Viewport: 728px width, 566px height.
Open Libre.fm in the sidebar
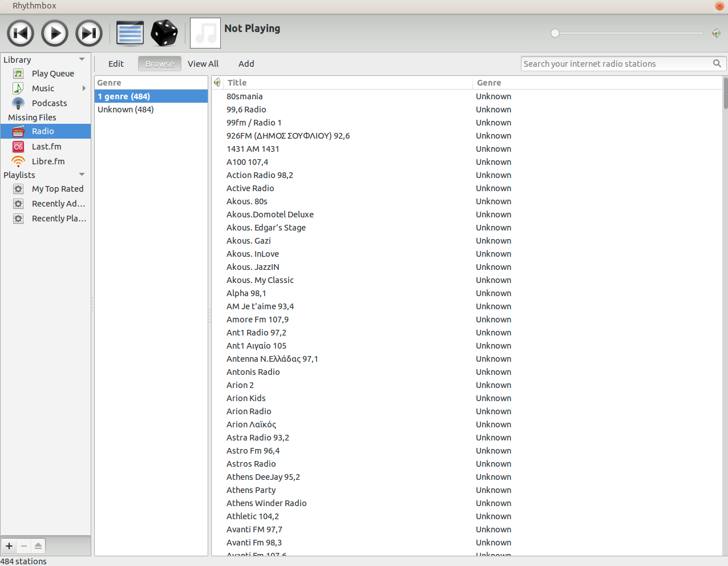point(48,161)
